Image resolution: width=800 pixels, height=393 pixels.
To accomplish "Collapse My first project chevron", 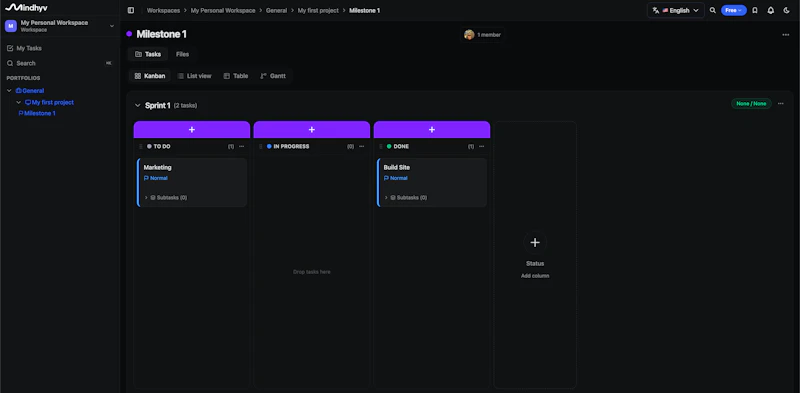I will coord(19,103).
